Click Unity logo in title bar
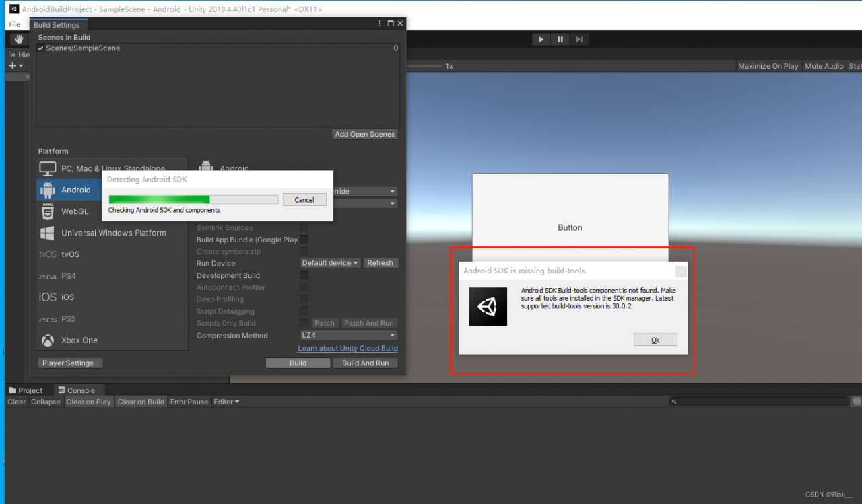Screen dimensions: 862x504 [13, 9]
